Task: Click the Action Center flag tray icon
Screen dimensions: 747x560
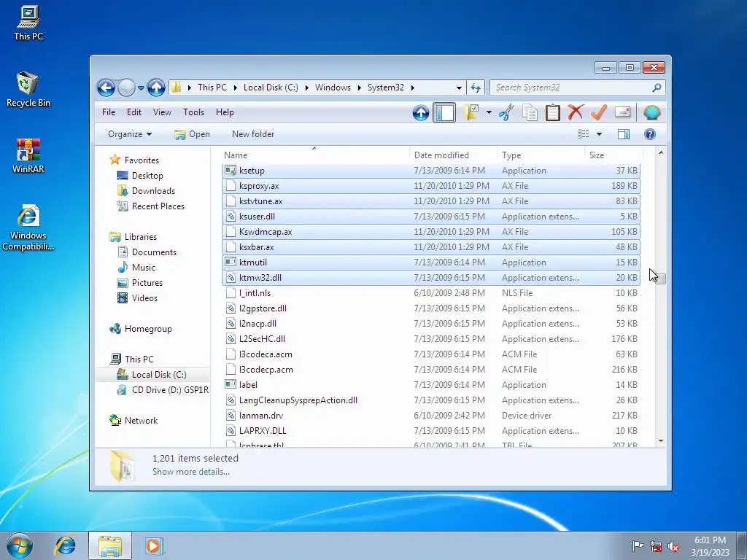Action: pyautogui.click(x=637, y=545)
